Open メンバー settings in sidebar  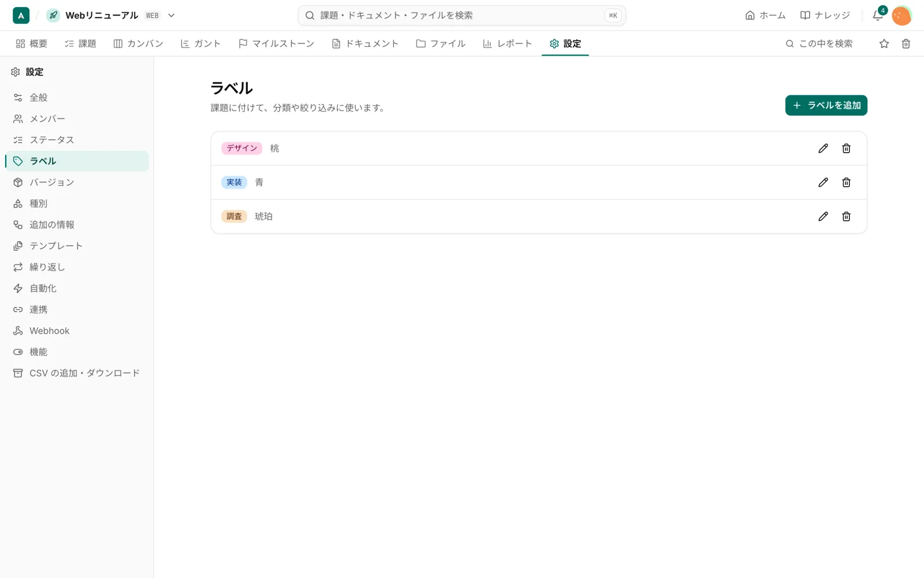77,119
